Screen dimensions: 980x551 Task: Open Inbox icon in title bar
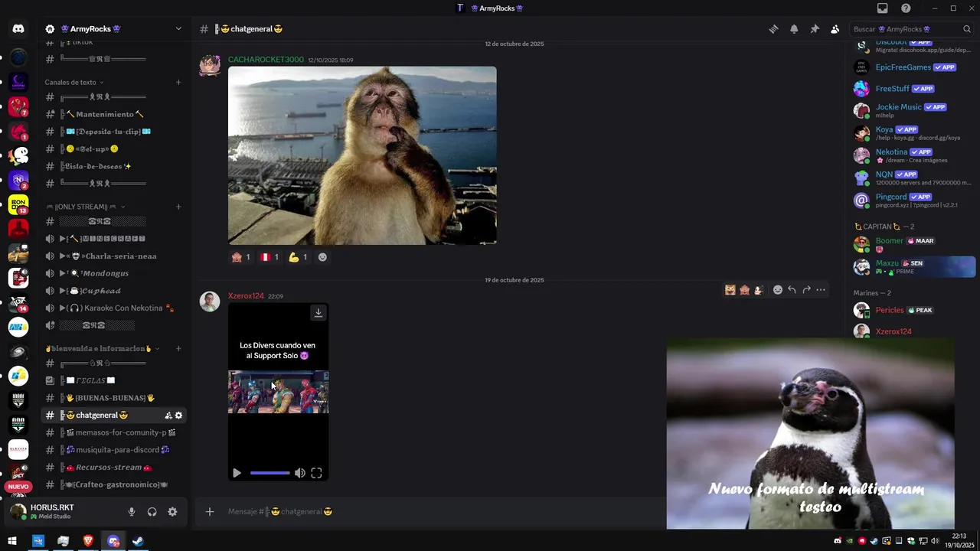[883, 8]
